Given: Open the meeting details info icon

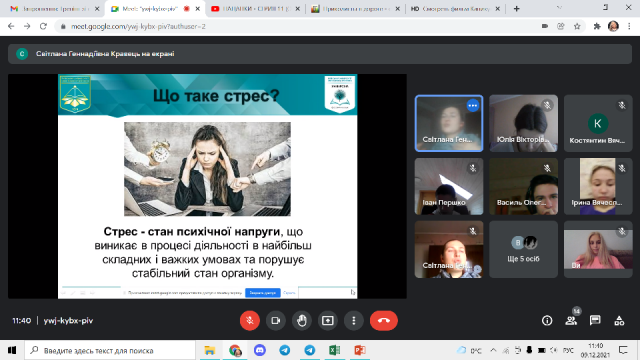Looking at the screenshot, I should point(547,321).
